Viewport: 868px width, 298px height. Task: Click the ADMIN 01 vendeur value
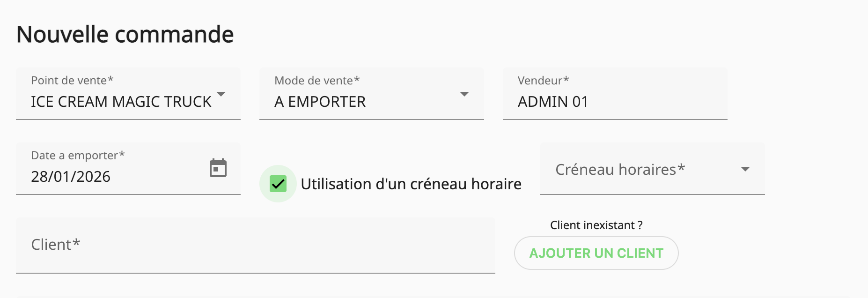click(x=553, y=102)
